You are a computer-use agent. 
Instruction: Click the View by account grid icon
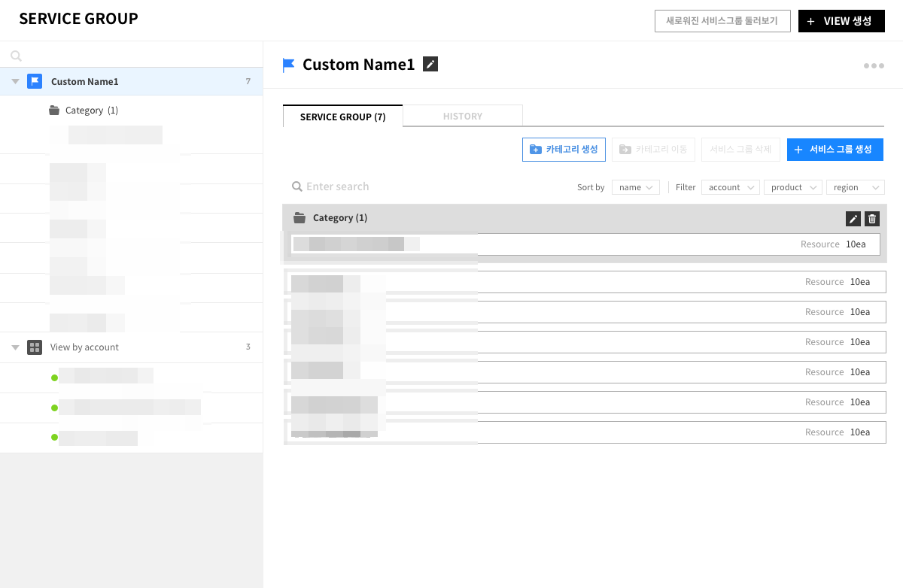tap(35, 347)
